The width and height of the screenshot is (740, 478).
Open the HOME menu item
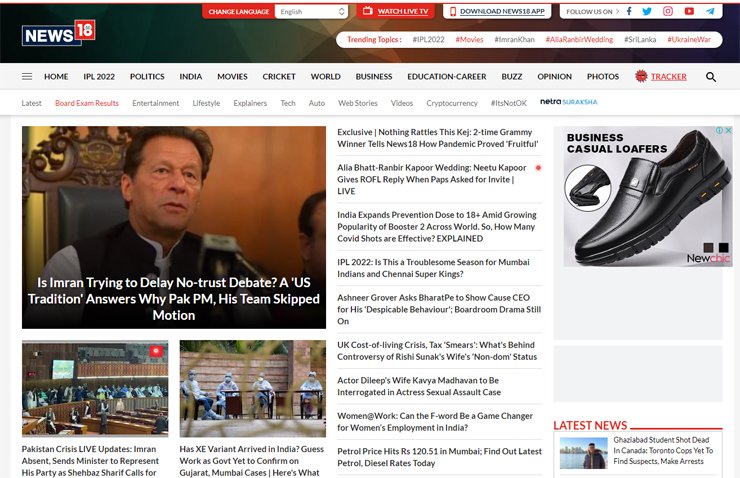pos(56,76)
